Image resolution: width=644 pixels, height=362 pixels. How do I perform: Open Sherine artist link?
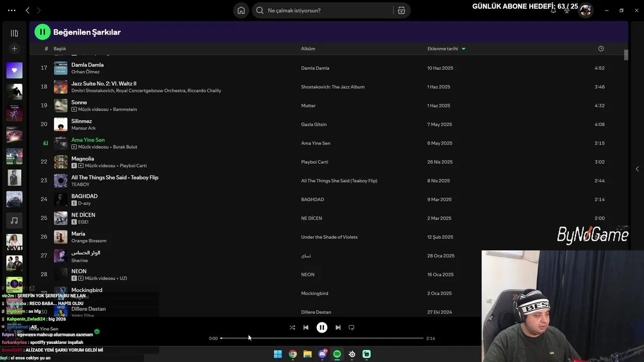(79, 260)
